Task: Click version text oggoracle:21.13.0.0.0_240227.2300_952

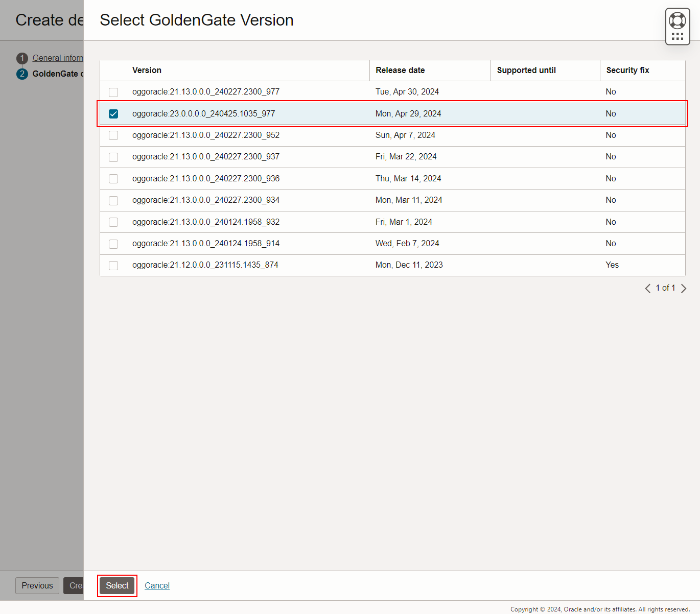Action: pos(206,135)
